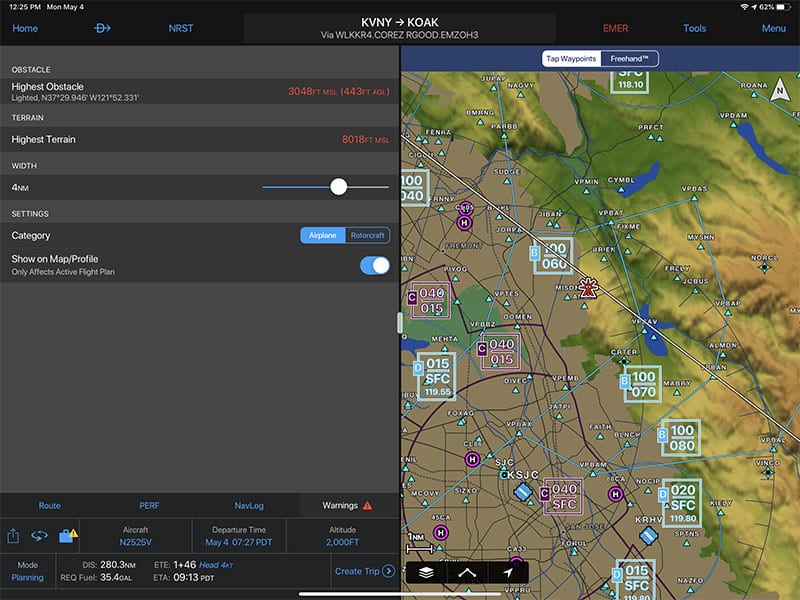Center map with the location arrow icon

[x=508, y=572]
